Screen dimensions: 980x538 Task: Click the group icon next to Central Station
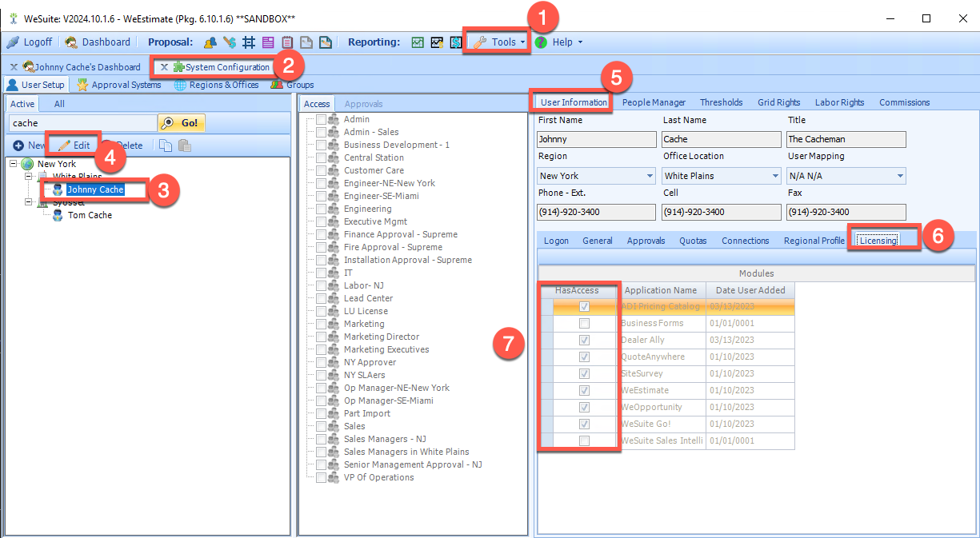(x=334, y=157)
